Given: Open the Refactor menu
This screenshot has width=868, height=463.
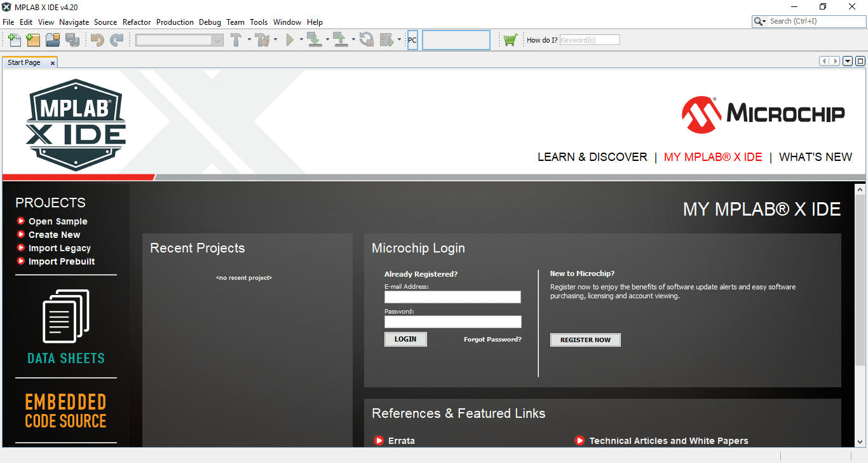Looking at the screenshot, I should pos(137,22).
